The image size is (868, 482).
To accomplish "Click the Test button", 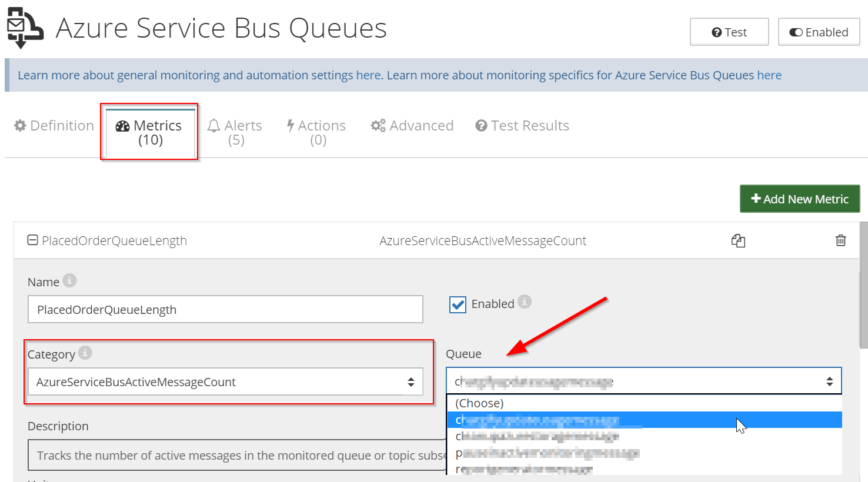I will pos(729,32).
